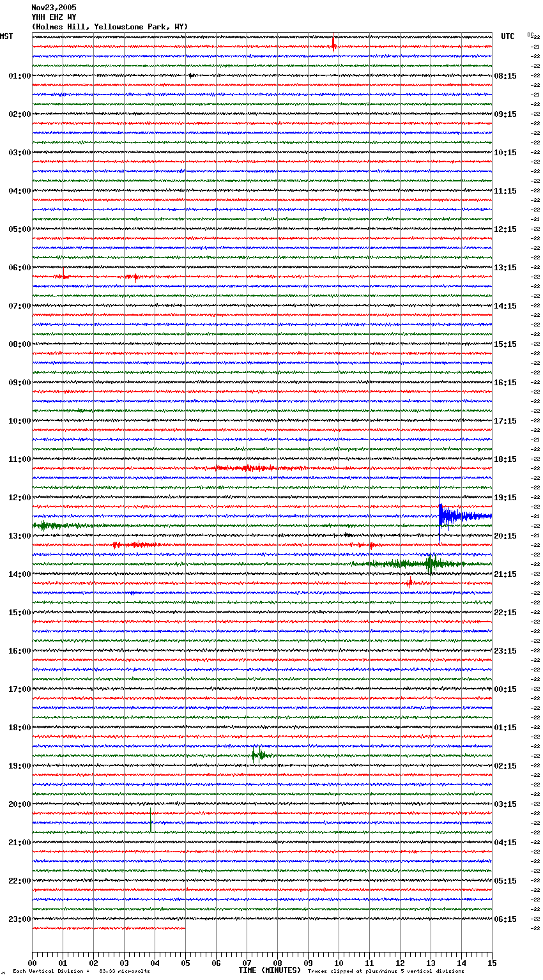Viewport: 543px width, 980px height.
Task: Click the UTC axis header
Action: (507, 36)
